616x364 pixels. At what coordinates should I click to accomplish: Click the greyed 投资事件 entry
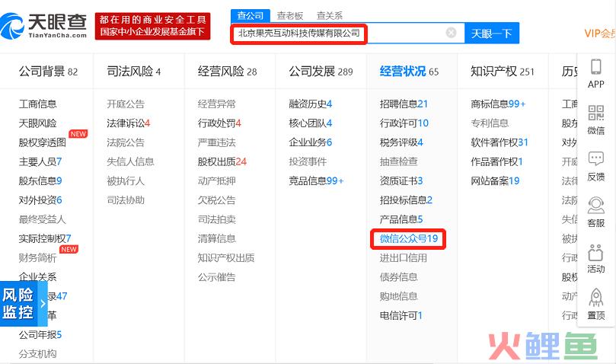coord(308,161)
